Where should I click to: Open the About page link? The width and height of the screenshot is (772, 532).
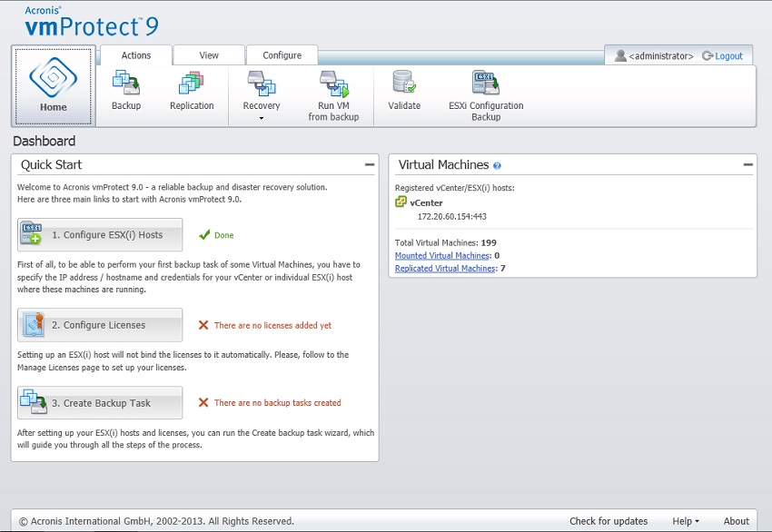(736, 521)
